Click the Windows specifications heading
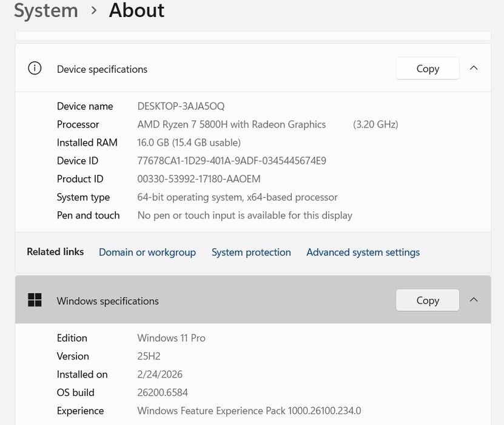Image resolution: width=504 pixels, height=425 pixels. [x=108, y=301]
